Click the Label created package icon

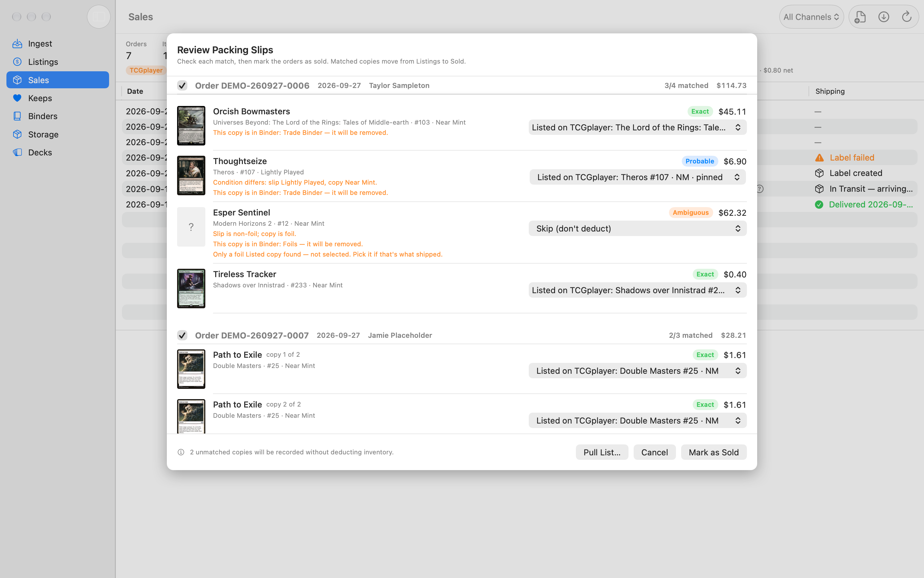pos(819,173)
